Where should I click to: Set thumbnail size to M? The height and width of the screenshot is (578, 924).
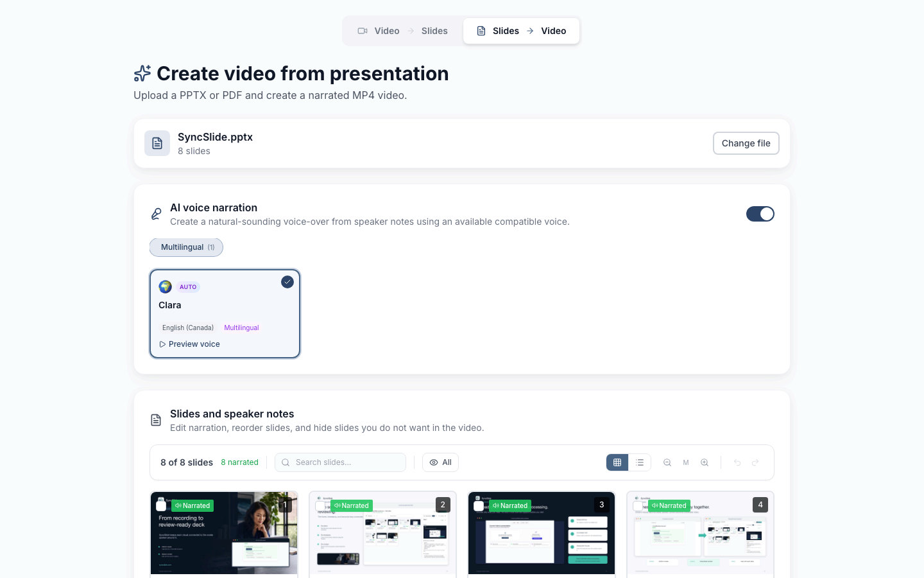click(x=686, y=462)
